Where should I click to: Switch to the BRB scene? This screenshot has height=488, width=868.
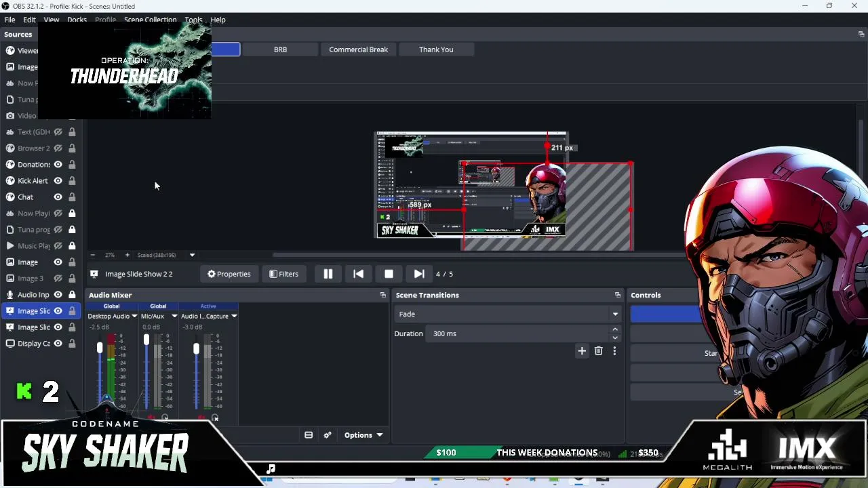tap(280, 49)
